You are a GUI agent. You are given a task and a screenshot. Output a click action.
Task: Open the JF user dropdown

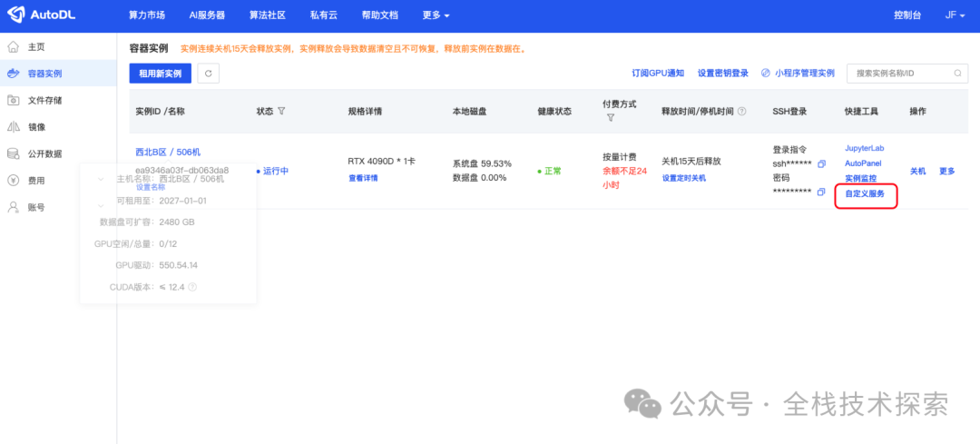click(x=955, y=15)
